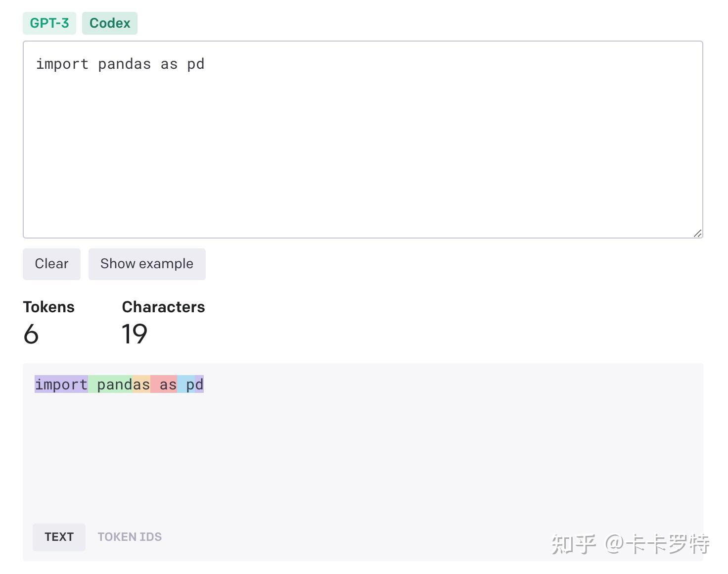Switch to TOKEN IDS display mode
728x574 pixels.
(x=130, y=537)
